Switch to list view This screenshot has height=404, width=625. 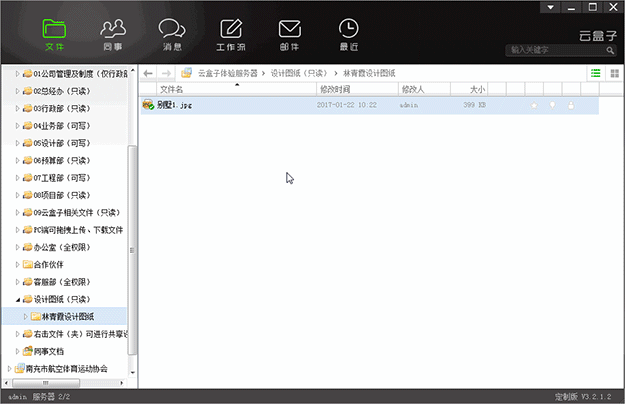[x=596, y=73]
